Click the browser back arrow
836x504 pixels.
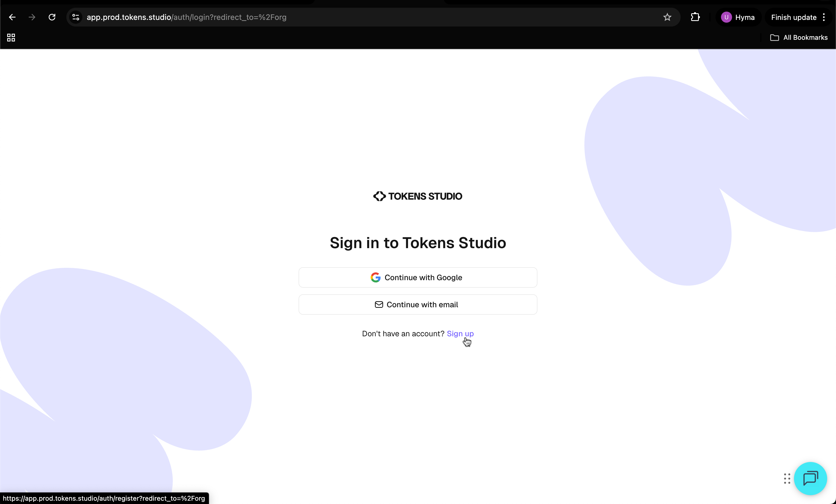tap(12, 17)
